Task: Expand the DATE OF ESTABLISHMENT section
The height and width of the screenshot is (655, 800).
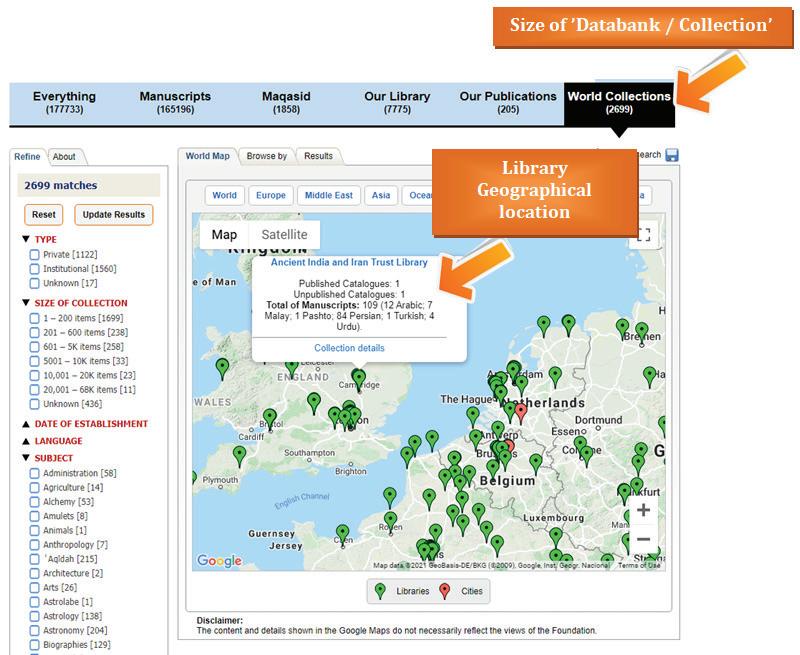Action: coord(26,424)
